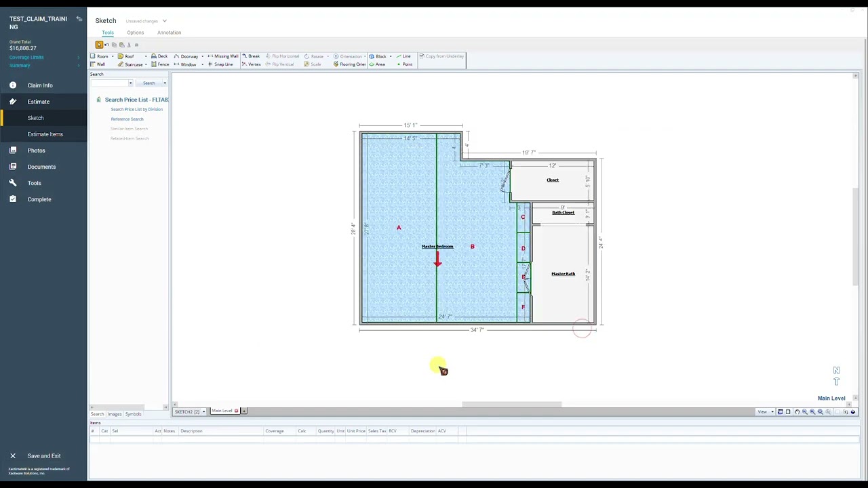The width and height of the screenshot is (868, 488).
Task: Expand Search Price List tree node
Action: coord(98,100)
